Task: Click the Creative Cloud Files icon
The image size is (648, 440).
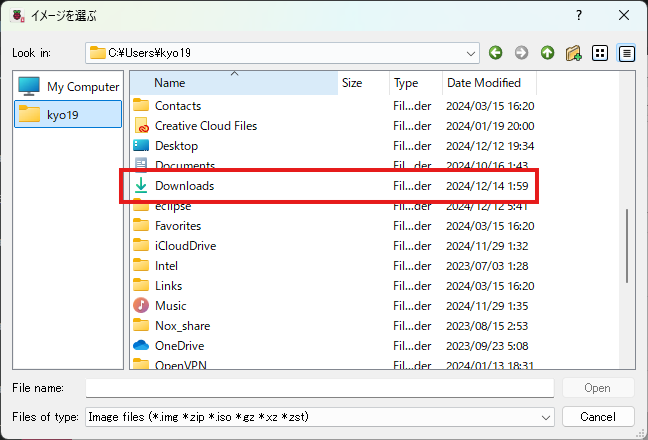Action: [x=141, y=125]
